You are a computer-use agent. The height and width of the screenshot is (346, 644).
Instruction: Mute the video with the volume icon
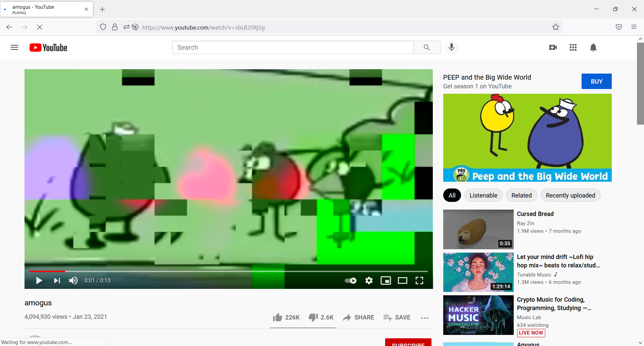73,280
